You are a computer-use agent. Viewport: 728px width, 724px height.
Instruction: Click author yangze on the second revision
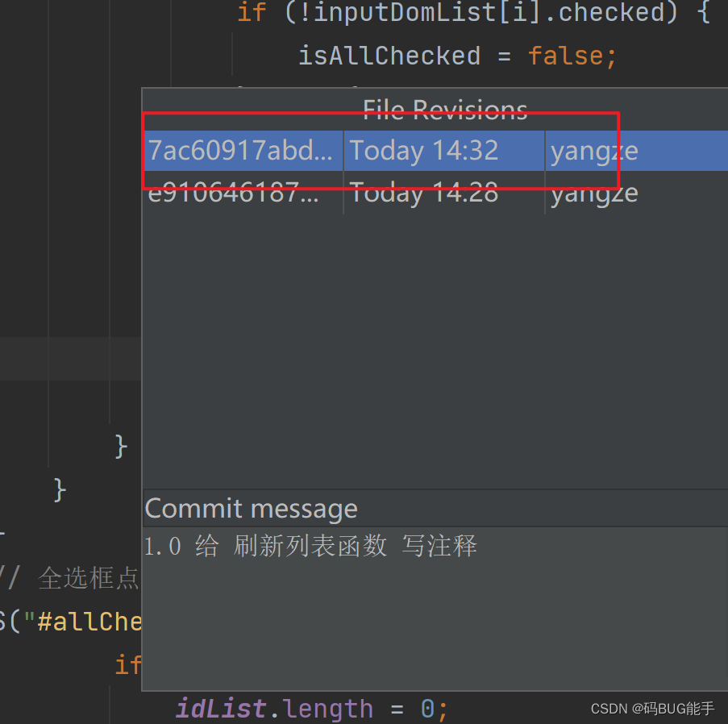[x=593, y=193]
